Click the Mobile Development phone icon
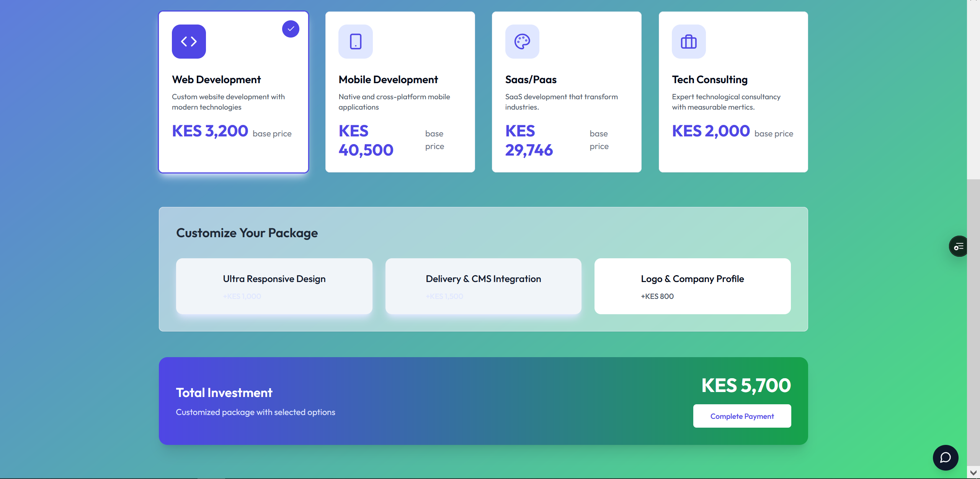The image size is (980, 479). click(x=355, y=41)
